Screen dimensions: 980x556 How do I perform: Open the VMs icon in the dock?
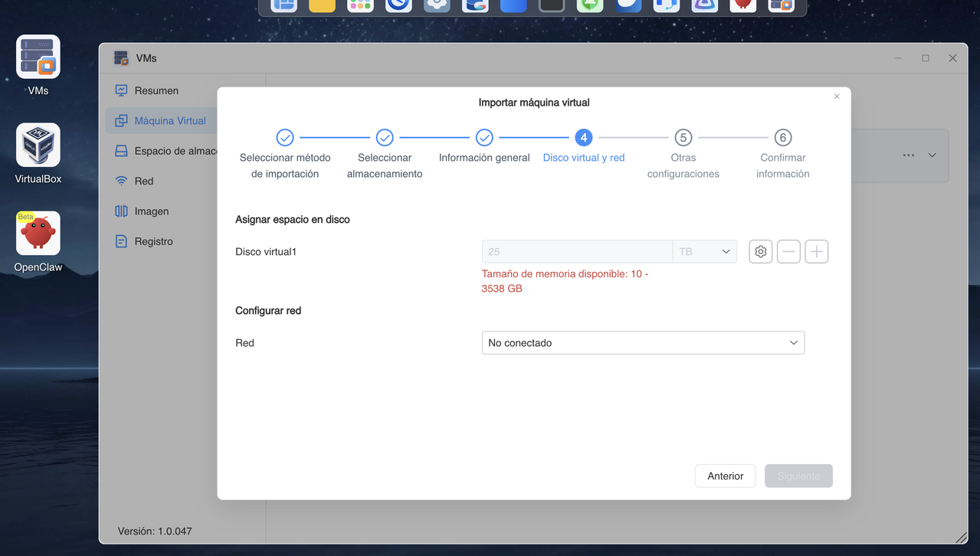pos(782,5)
